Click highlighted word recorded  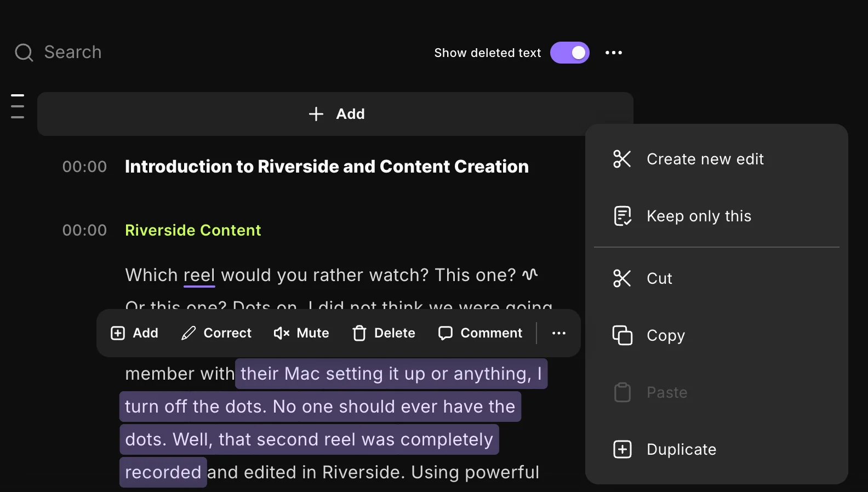(x=163, y=472)
